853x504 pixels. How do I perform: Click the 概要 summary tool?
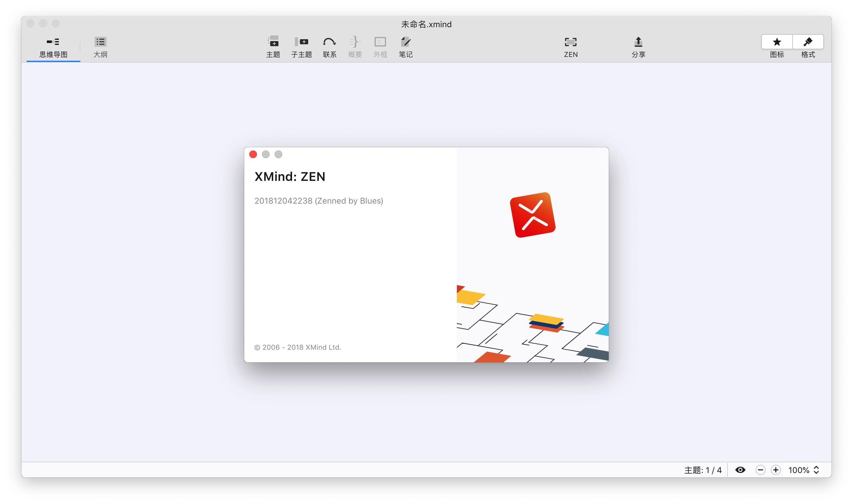click(355, 47)
